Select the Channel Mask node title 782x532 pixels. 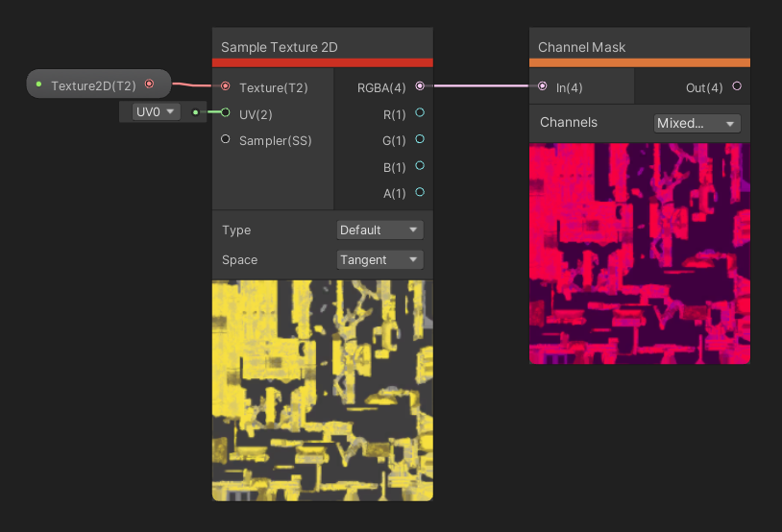click(582, 47)
